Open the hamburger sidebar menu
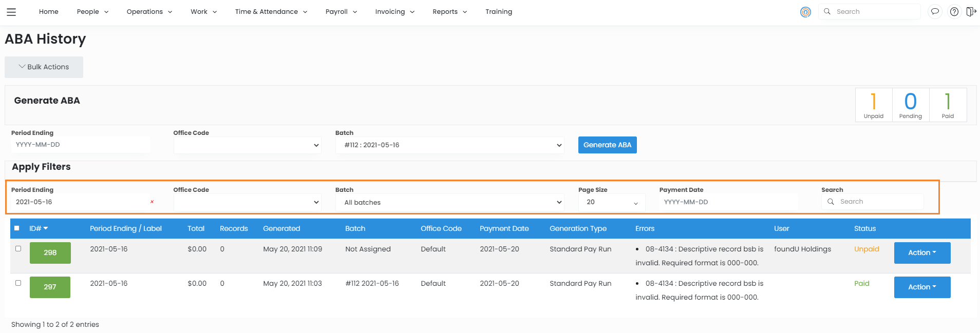 point(11,12)
